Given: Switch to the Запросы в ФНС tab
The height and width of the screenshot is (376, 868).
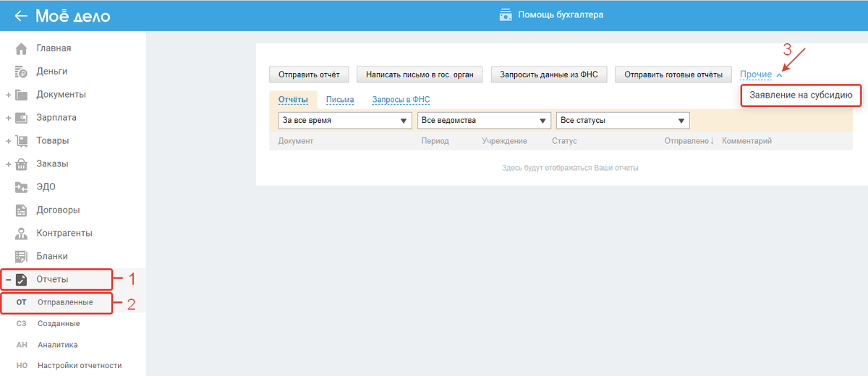Looking at the screenshot, I should [401, 100].
